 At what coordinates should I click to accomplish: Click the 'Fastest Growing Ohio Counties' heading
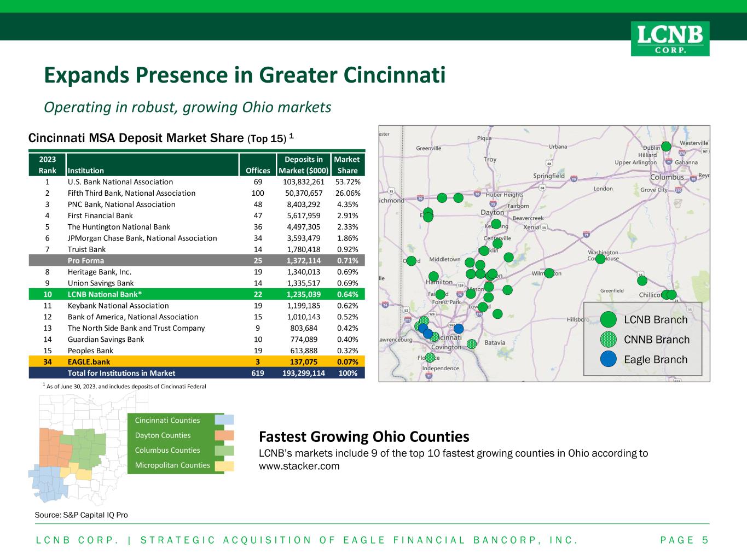tap(364, 437)
